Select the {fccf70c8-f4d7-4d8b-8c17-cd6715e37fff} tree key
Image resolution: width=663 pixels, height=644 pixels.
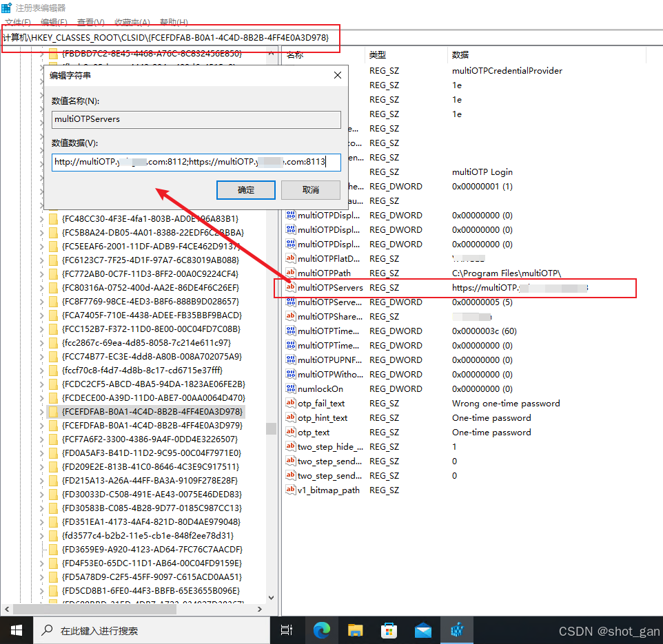[x=142, y=370]
